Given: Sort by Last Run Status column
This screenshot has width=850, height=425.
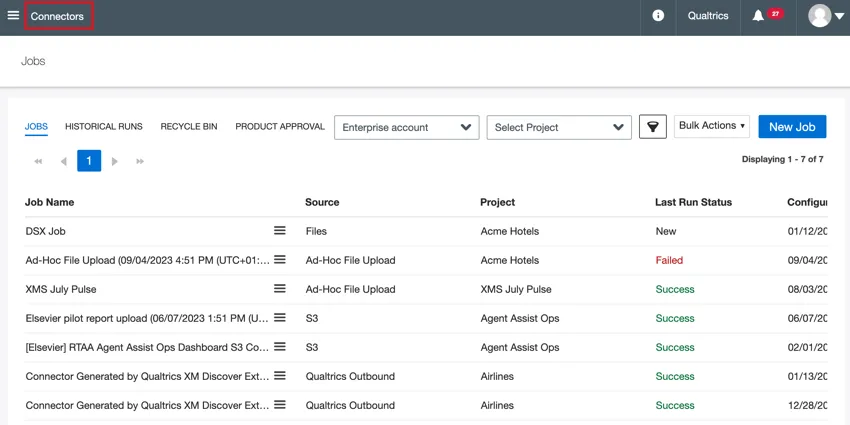Looking at the screenshot, I should 693,202.
